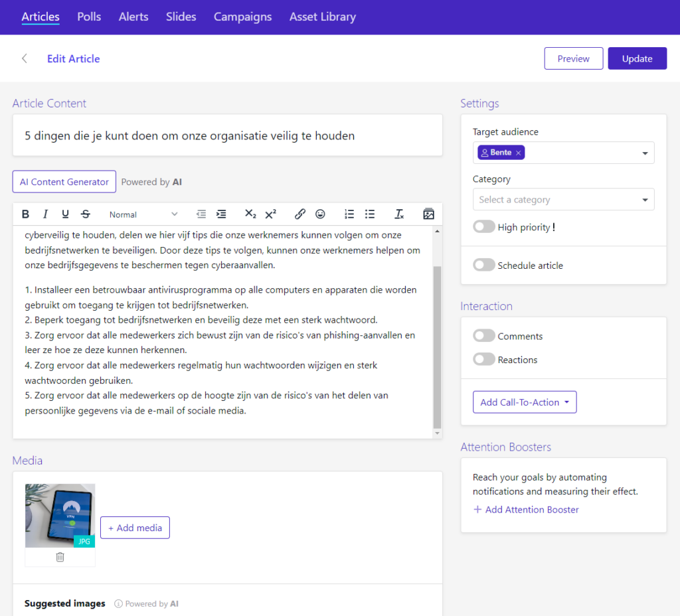Viewport: 680px width, 616px height.
Task: Delete the uploaded JPG with trash icon
Action: [60, 557]
